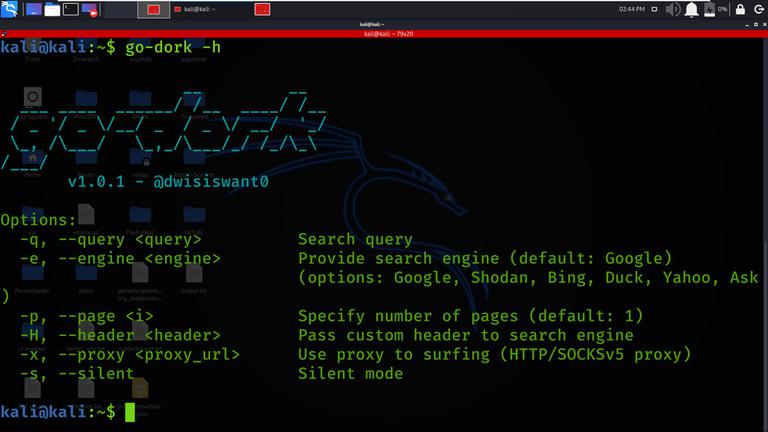Click the -H, --header <header> option
This screenshot has height=432, width=768.
click(120, 336)
